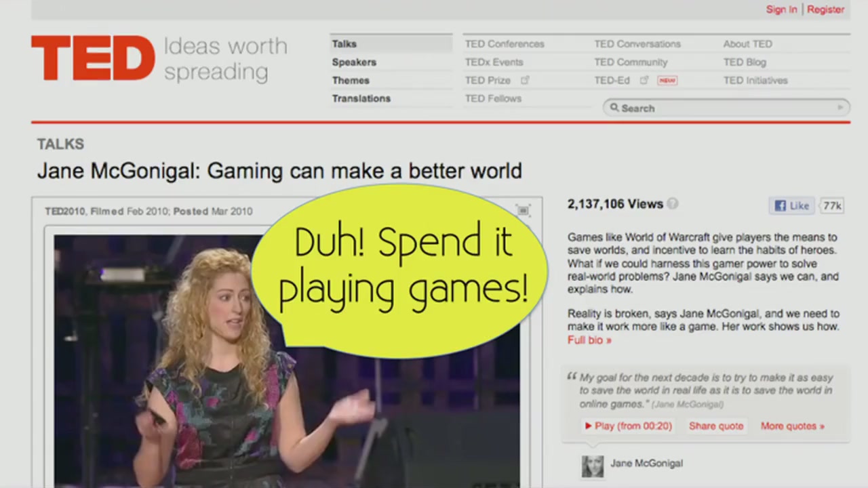The image size is (868, 488).
Task: Open TED Conversations
Action: pyautogui.click(x=637, y=43)
